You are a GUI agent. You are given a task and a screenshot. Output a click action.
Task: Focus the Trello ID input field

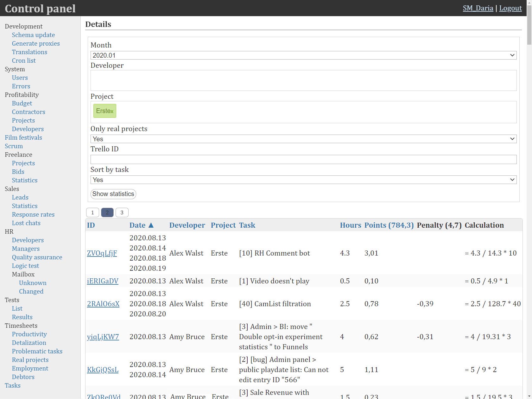[x=303, y=159]
